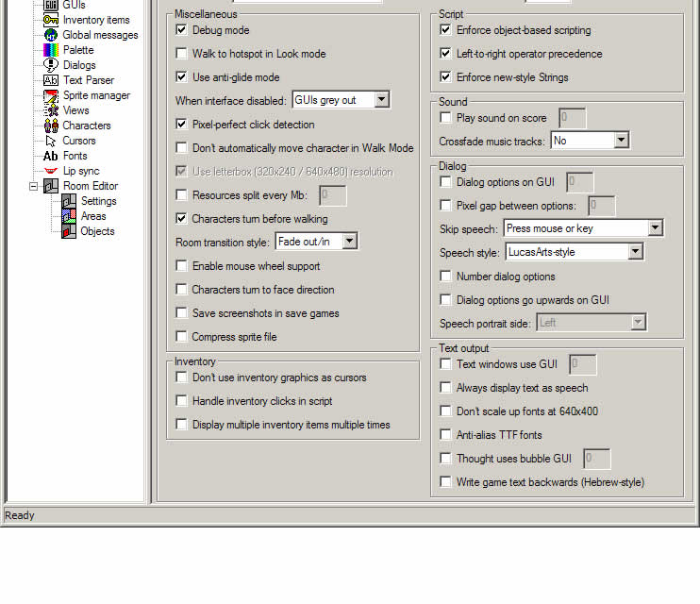
Task: Check Characters turn to face direction
Action: [x=181, y=290]
